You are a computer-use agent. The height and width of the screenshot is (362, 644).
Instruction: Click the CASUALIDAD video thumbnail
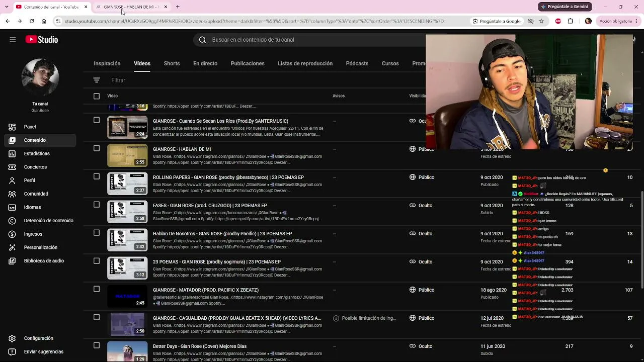127,324
